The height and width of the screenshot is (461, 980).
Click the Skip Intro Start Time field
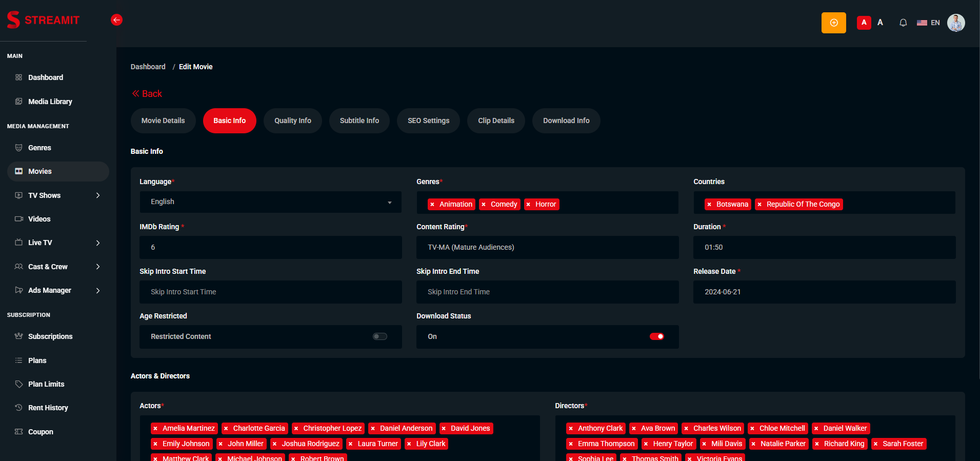tap(271, 292)
